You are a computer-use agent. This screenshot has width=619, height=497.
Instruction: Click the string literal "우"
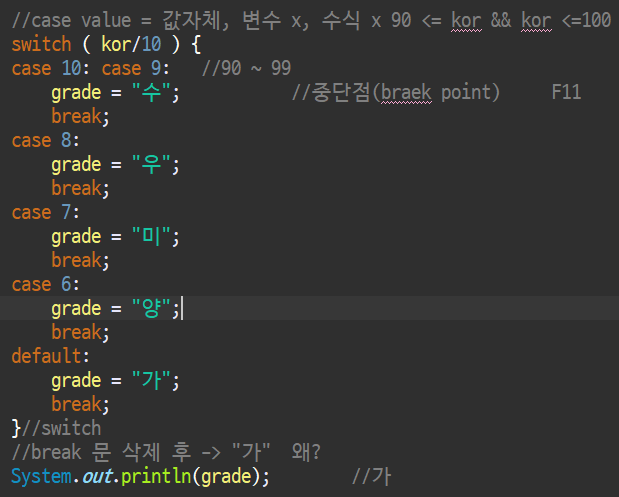point(151,164)
